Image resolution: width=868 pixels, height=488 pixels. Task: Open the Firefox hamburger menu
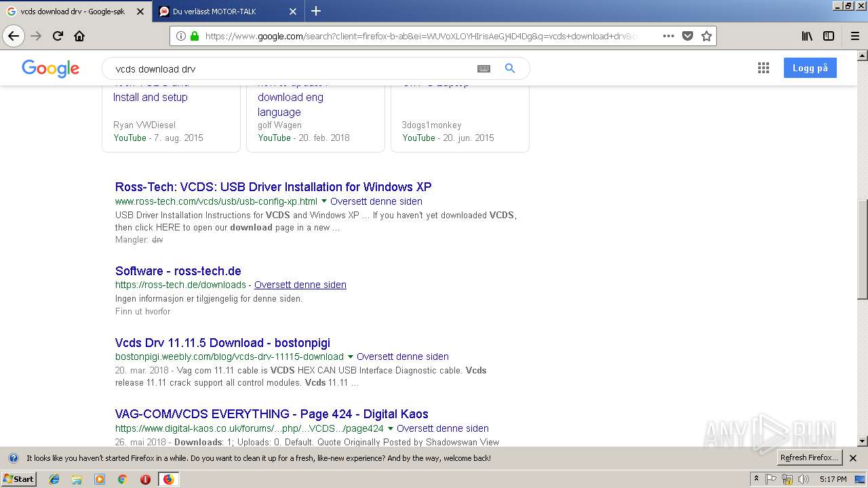click(x=854, y=36)
